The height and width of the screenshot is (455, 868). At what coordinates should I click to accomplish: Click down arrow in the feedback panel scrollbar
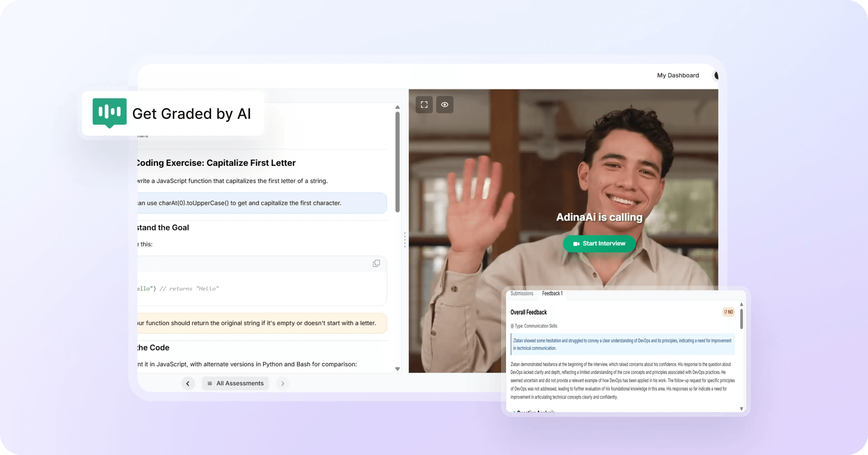(x=741, y=409)
